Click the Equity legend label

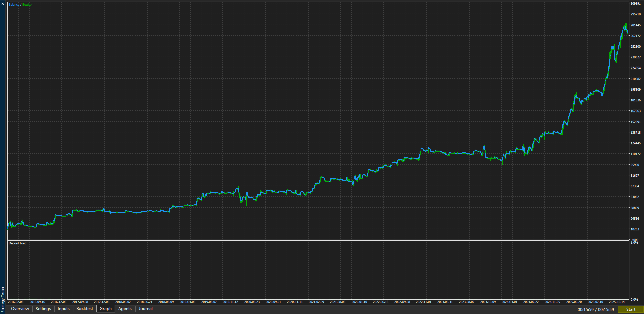[27, 5]
